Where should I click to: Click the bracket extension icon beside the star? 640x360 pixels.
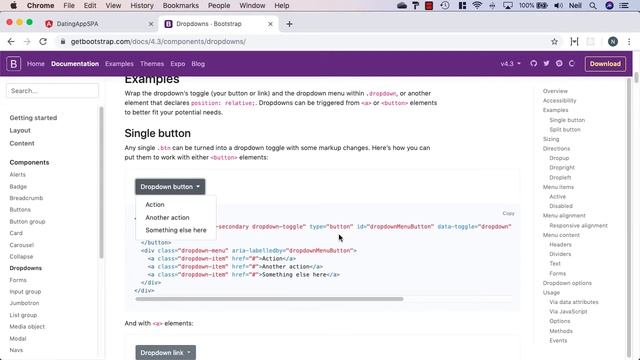[574, 42]
